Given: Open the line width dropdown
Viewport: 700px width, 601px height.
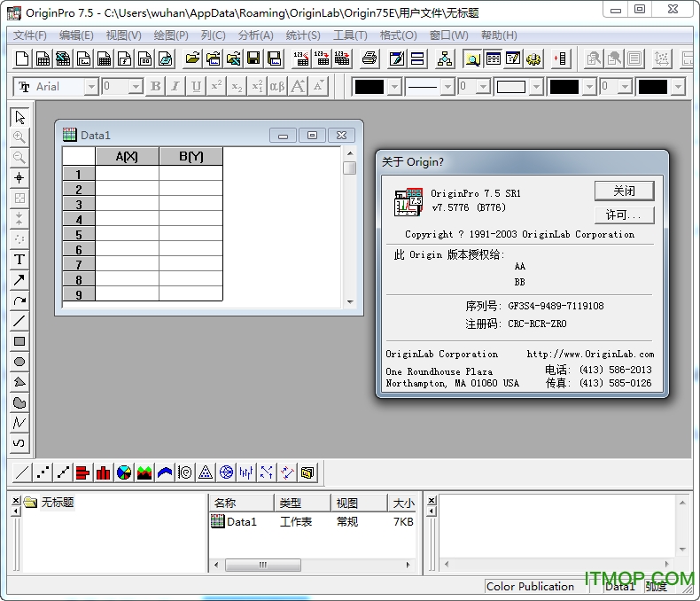Looking at the screenshot, I should click(484, 87).
